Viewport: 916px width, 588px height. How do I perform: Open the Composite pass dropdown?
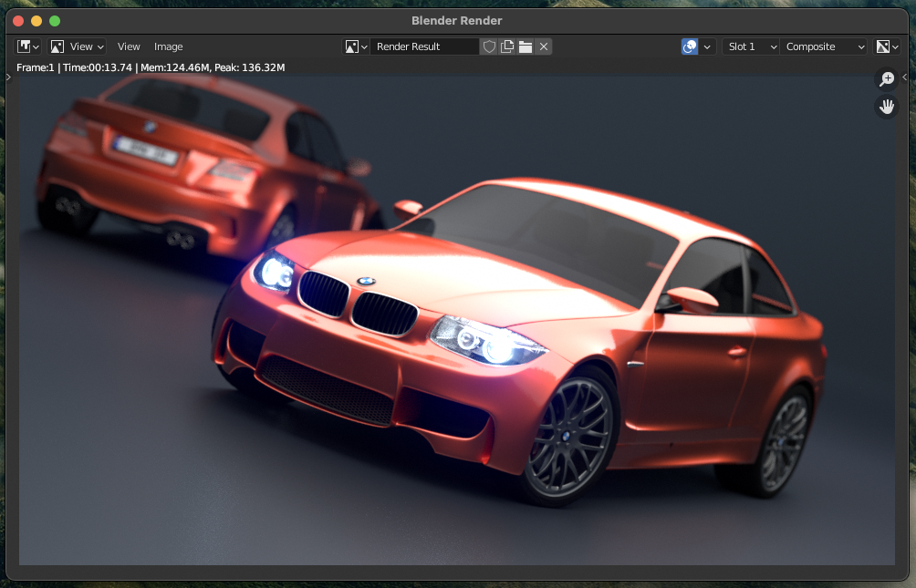click(x=824, y=46)
